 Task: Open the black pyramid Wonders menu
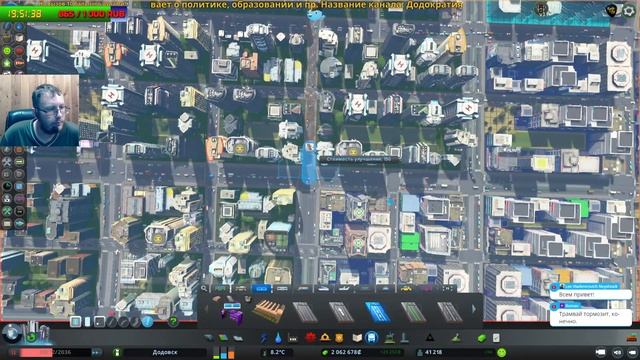click(x=429, y=338)
